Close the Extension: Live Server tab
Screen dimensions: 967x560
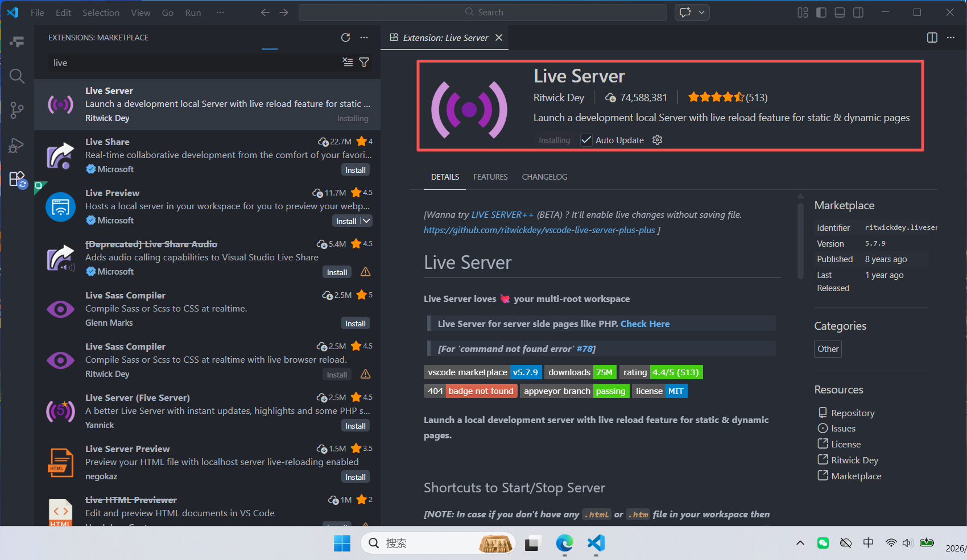499,38
